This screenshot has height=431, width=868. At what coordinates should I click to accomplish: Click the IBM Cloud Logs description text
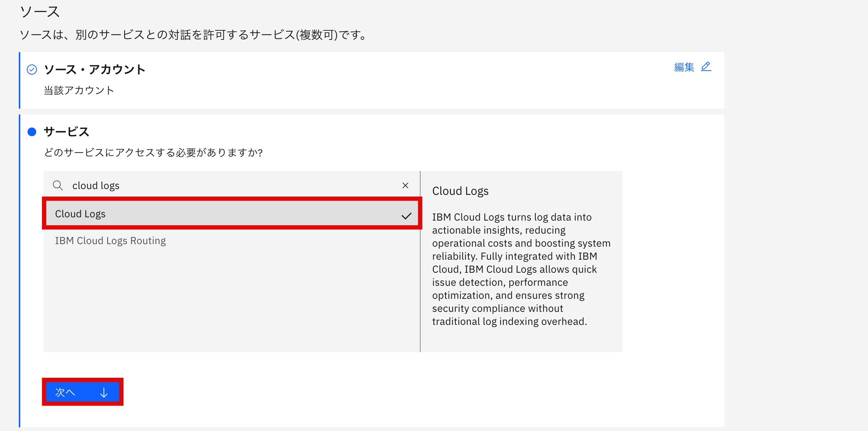pos(521,269)
